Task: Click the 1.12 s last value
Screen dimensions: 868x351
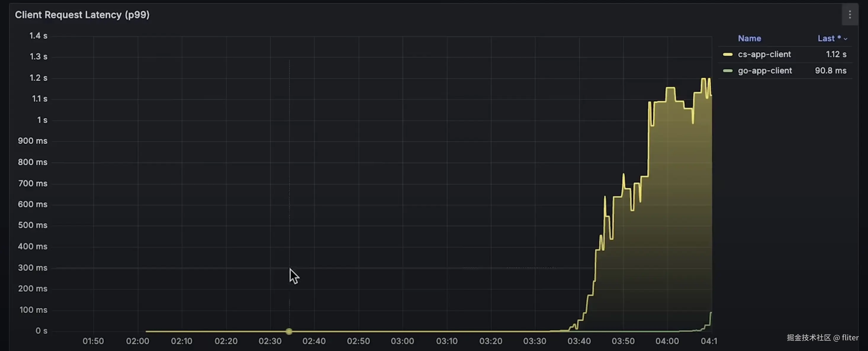Action: 836,54
